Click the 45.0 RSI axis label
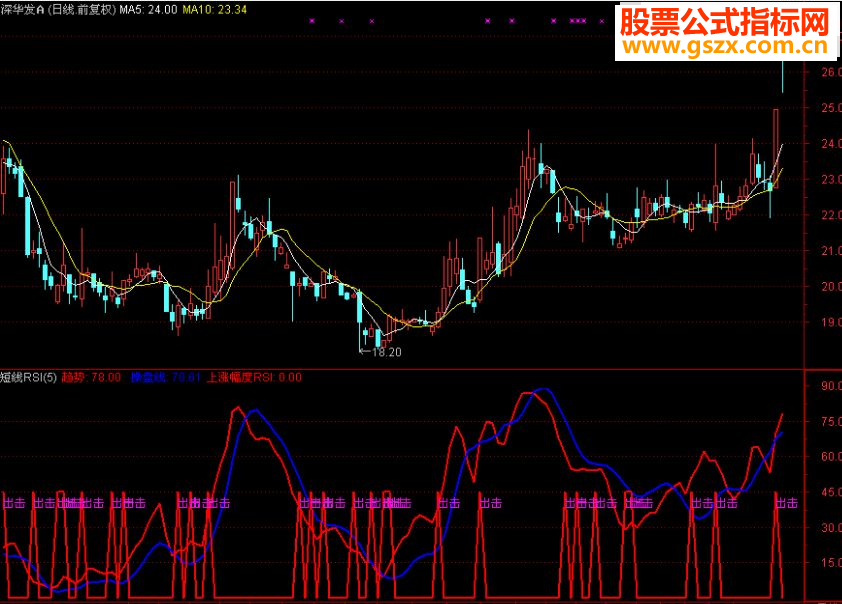 point(831,492)
